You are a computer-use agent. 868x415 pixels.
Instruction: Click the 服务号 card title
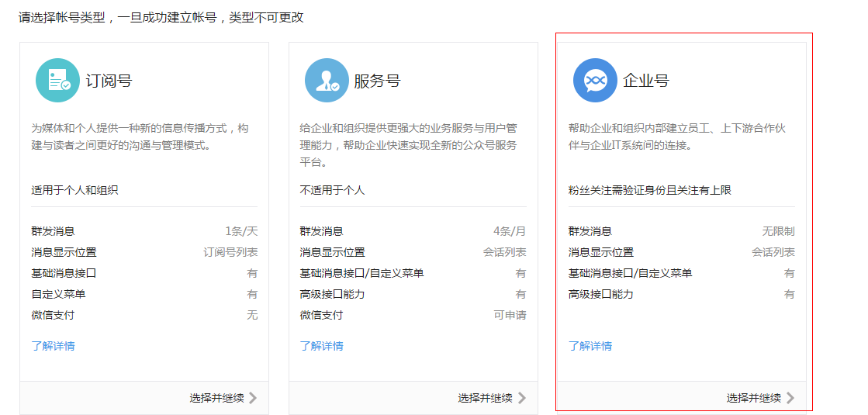click(378, 81)
